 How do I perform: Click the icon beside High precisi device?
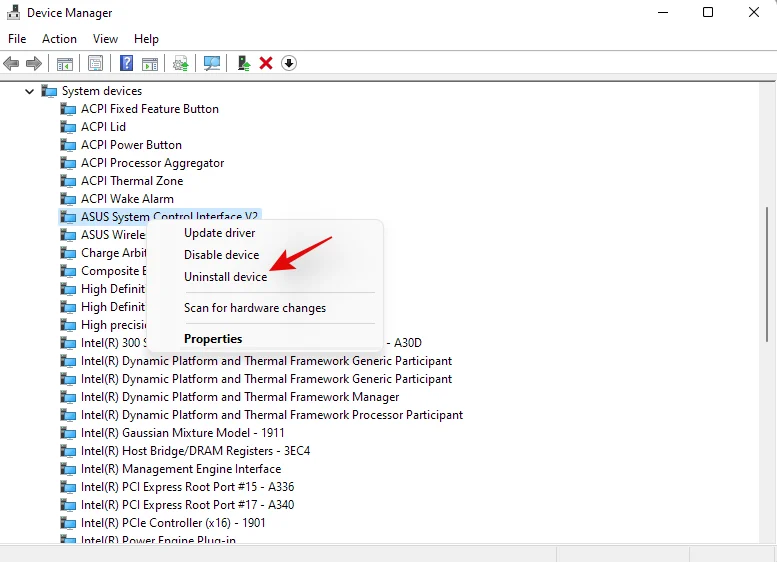[68, 325]
